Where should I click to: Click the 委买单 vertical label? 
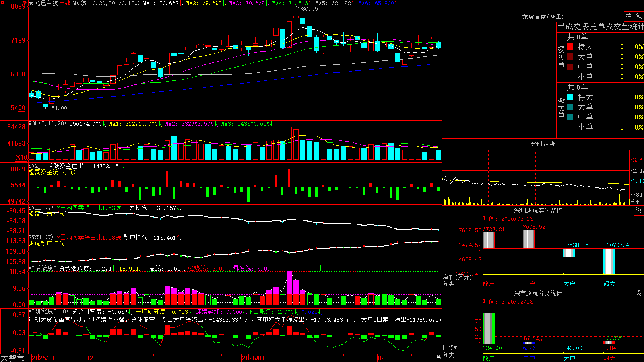561,57
